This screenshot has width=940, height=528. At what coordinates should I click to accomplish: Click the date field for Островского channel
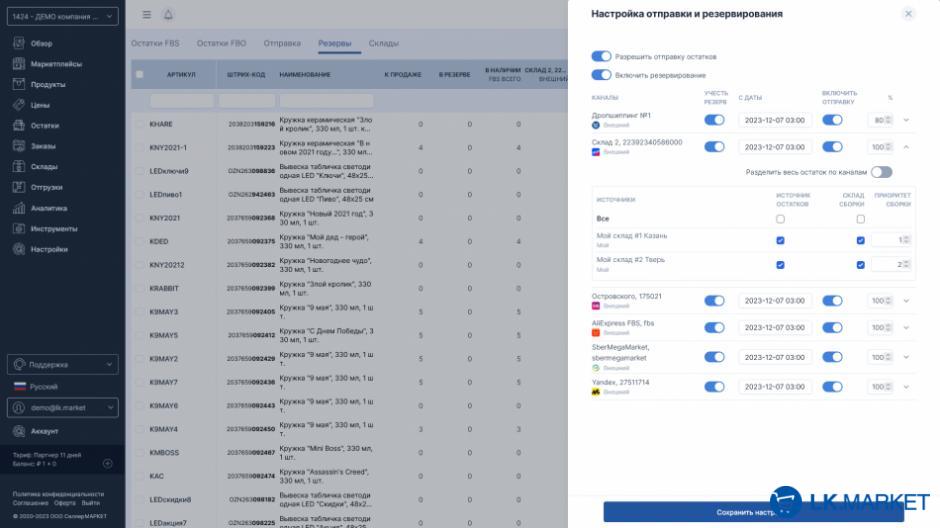(x=775, y=301)
